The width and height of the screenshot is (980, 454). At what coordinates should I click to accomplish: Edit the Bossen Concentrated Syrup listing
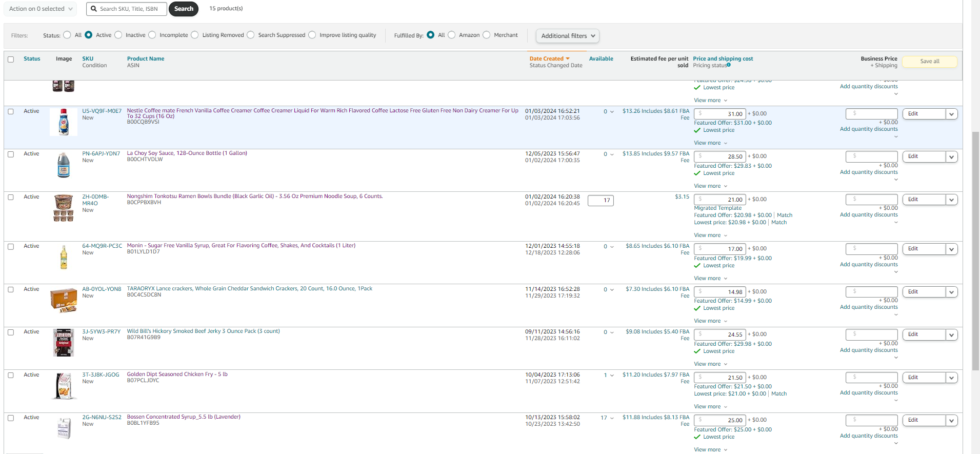pos(924,420)
